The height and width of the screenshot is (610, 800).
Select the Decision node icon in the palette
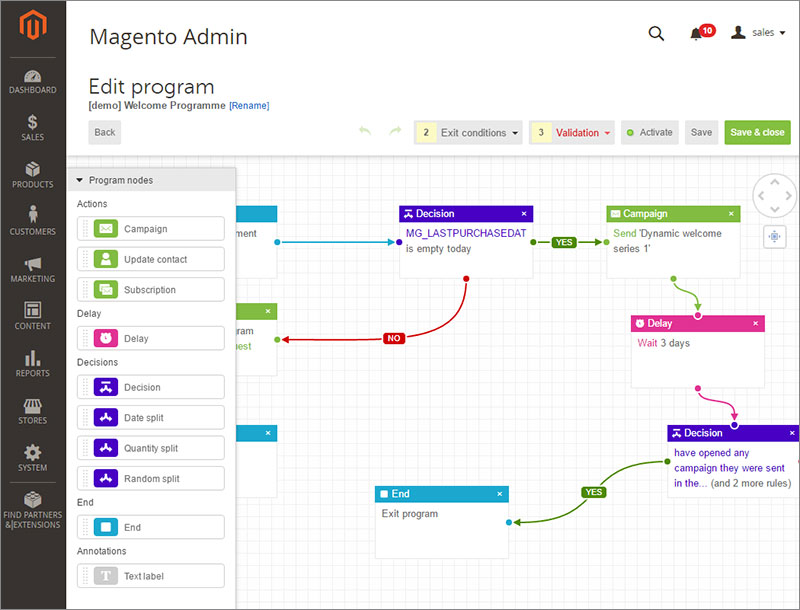point(106,387)
